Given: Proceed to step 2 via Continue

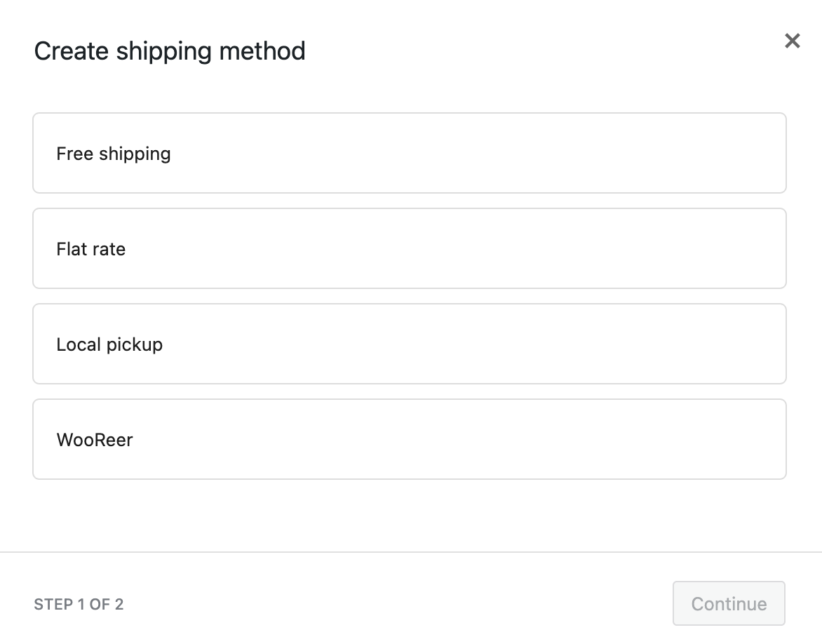Looking at the screenshot, I should tap(729, 603).
